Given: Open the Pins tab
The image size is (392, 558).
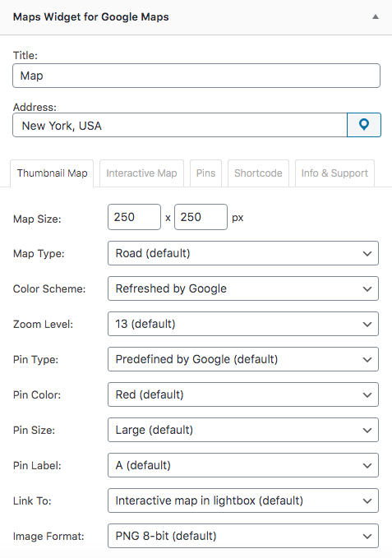Looking at the screenshot, I should tap(206, 173).
